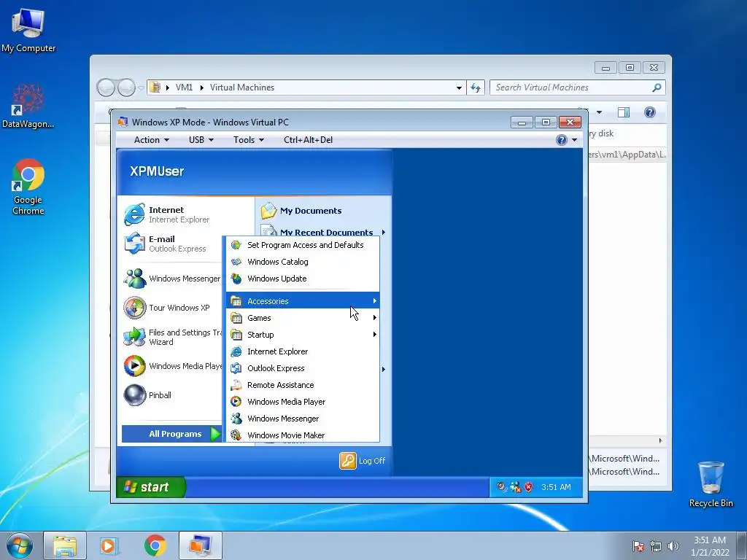747x560 pixels.
Task: Open Chrome from the taskbar
Action: (x=155, y=545)
